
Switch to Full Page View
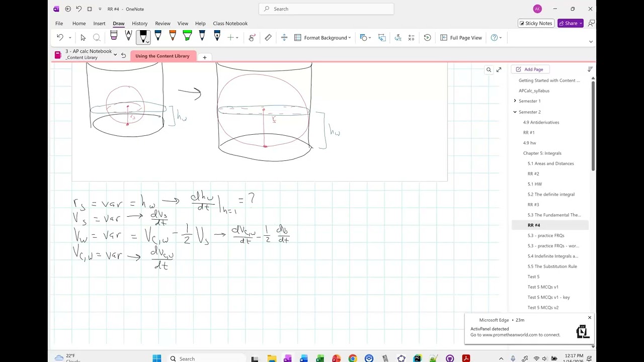(x=461, y=38)
